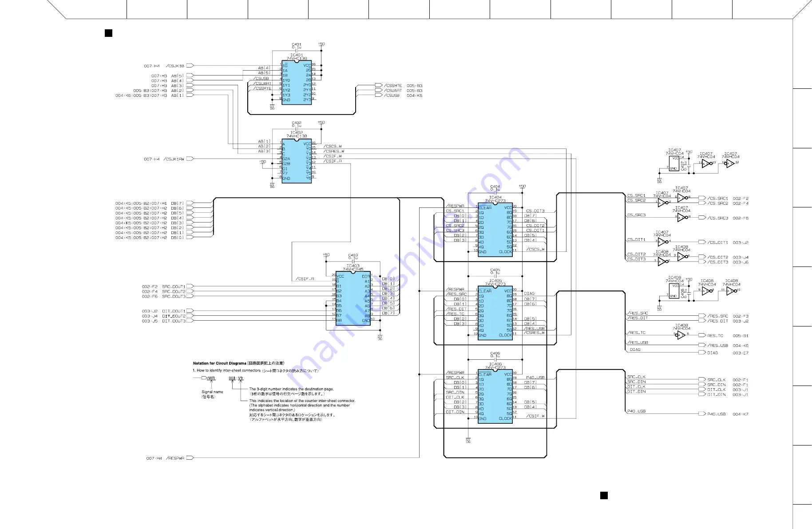Screen dimensions: 812x529
Task: Select the inverter gate on the CS_SRC3 line
Action: (x=682, y=217)
